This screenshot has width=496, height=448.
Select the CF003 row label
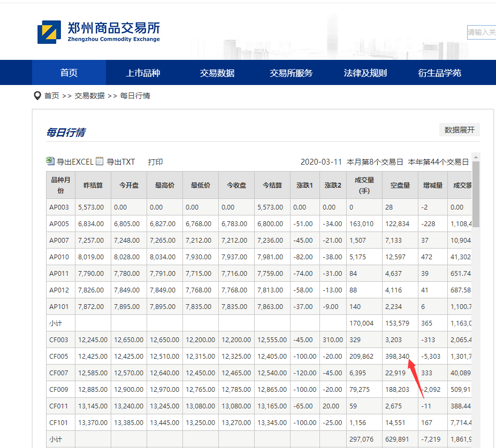click(x=58, y=339)
